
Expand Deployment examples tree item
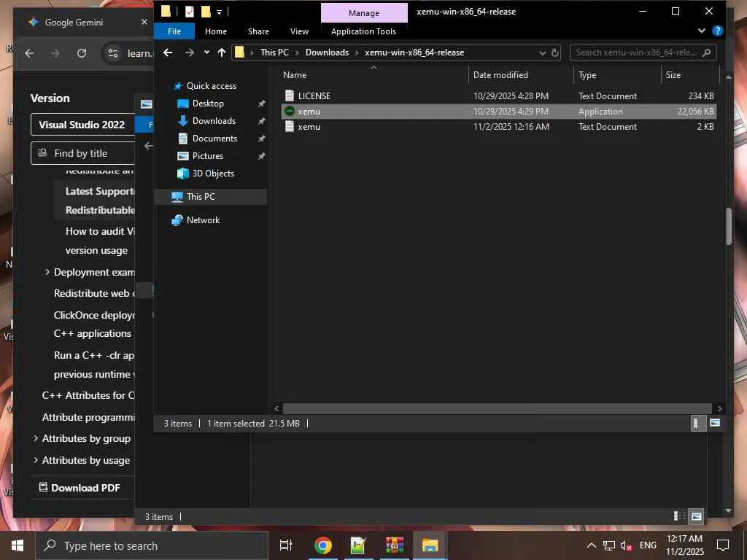point(47,272)
